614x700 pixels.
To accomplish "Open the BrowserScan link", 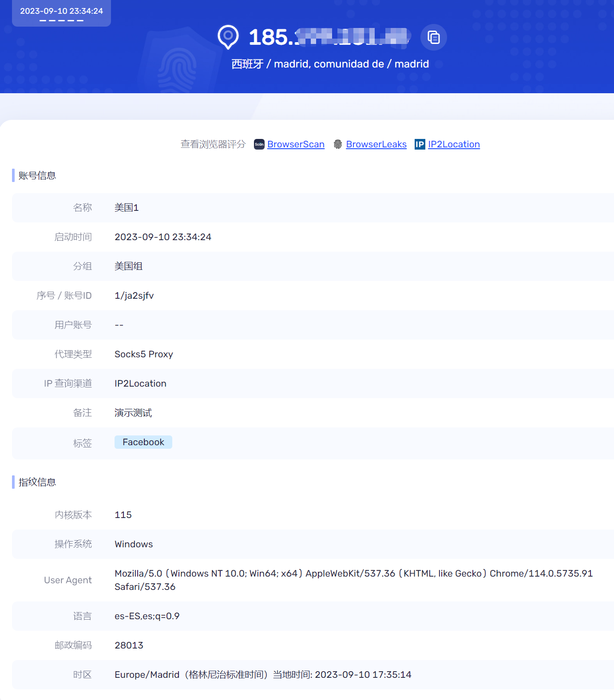I will tap(296, 144).
